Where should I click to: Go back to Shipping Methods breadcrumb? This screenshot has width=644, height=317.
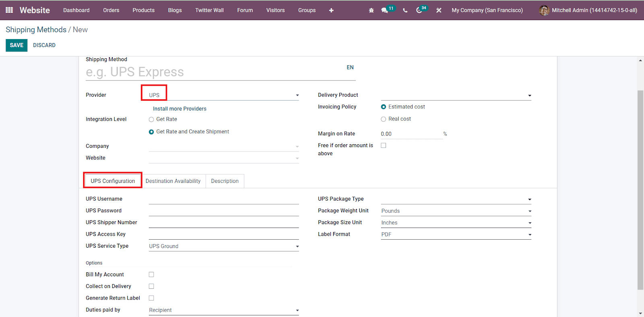pos(36,30)
